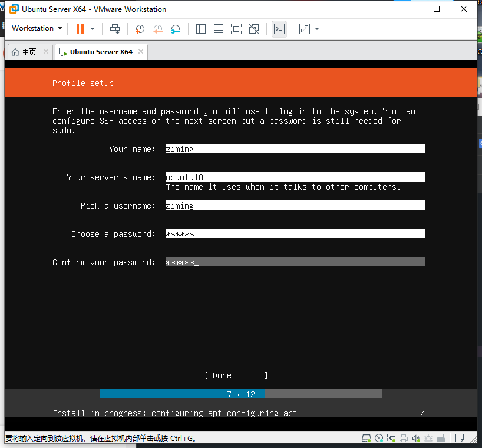Click the removable device status icon

coord(441,438)
